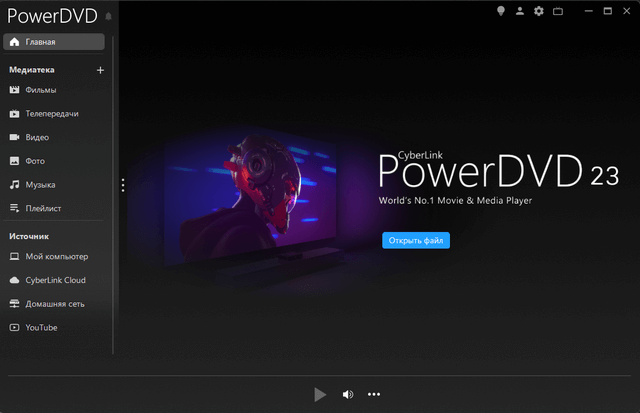This screenshot has width=640, height=413.
Task: Open the user account profile icon
Action: click(x=519, y=11)
